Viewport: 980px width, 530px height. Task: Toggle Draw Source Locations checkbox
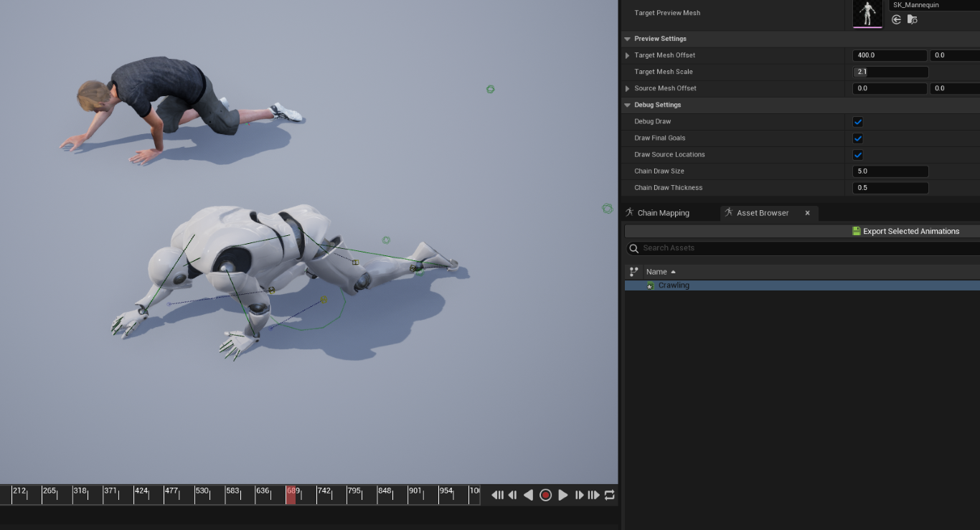pyautogui.click(x=858, y=155)
